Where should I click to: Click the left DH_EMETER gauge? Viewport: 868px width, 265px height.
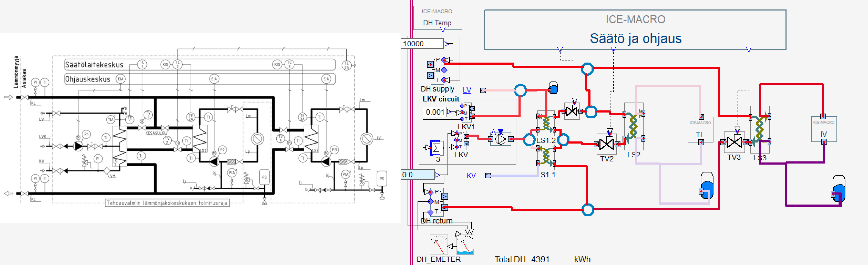(x=439, y=244)
